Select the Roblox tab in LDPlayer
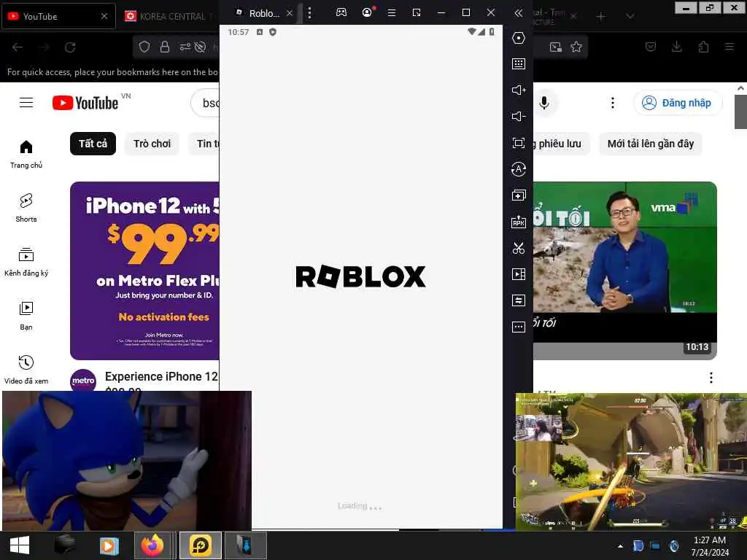747x560 pixels. 258,13
